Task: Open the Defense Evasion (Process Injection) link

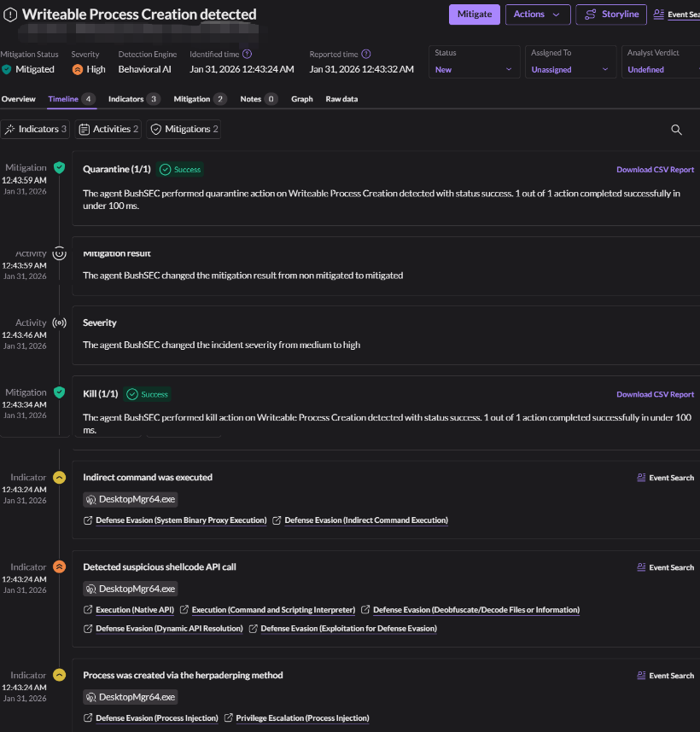Action: pyautogui.click(x=156, y=718)
